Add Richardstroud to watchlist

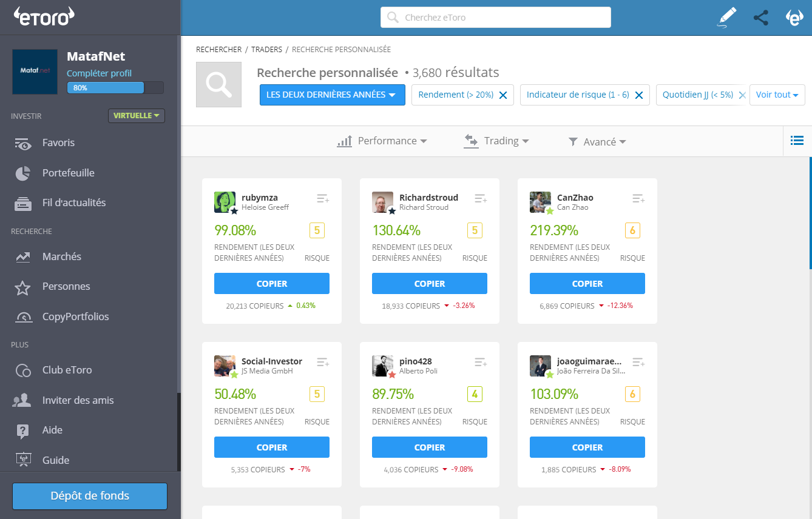481,198
